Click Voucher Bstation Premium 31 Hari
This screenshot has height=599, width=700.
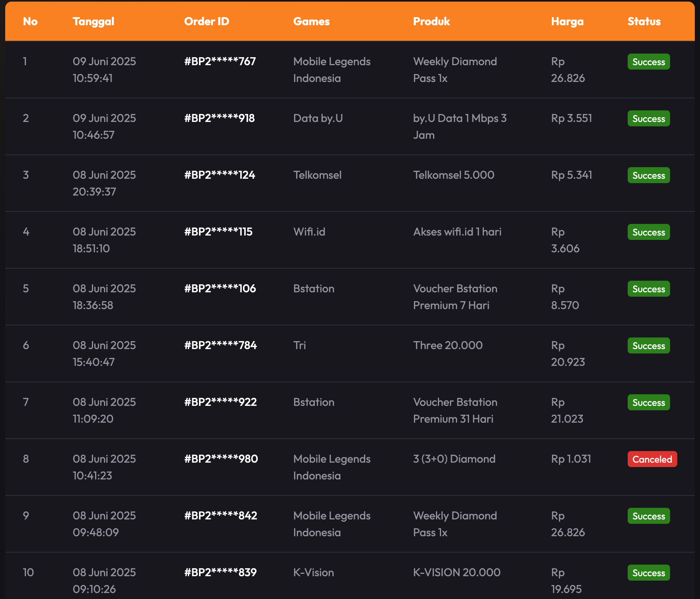455,411
